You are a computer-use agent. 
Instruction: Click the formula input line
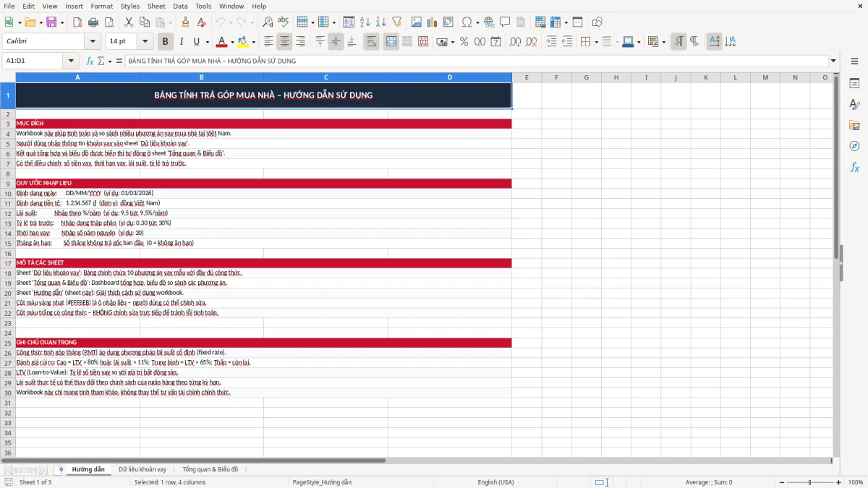coord(476,61)
